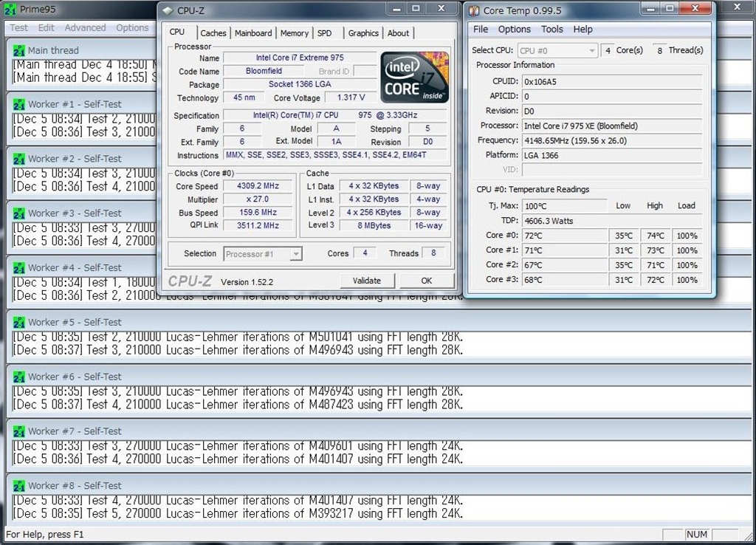Open the Options menu in Core Temp
The height and width of the screenshot is (545, 756).
[x=514, y=30]
